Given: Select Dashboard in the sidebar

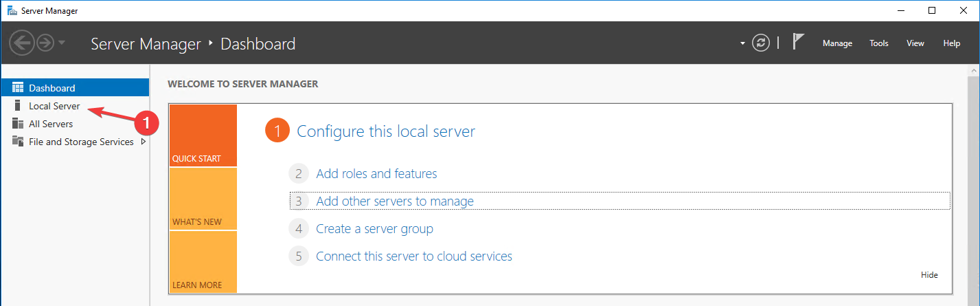Looking at the screenshot, I should click(x=76, y=88).
